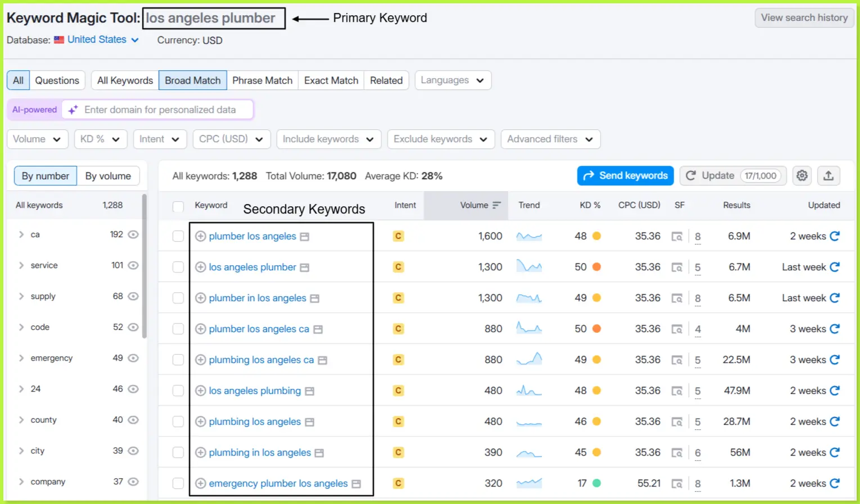The height and width of the screenshot is (504, 860).
Task: Toggle eye visibility for 'emergency' group
Action: 133,358
